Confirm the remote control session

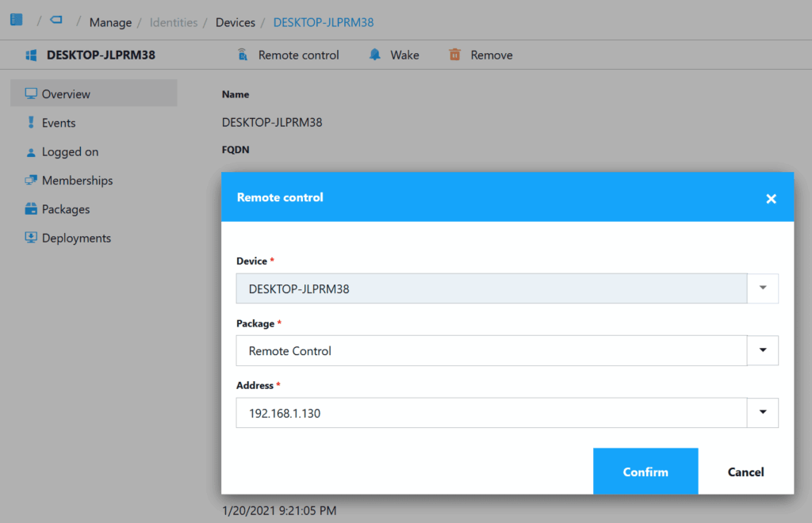[645, 471]
